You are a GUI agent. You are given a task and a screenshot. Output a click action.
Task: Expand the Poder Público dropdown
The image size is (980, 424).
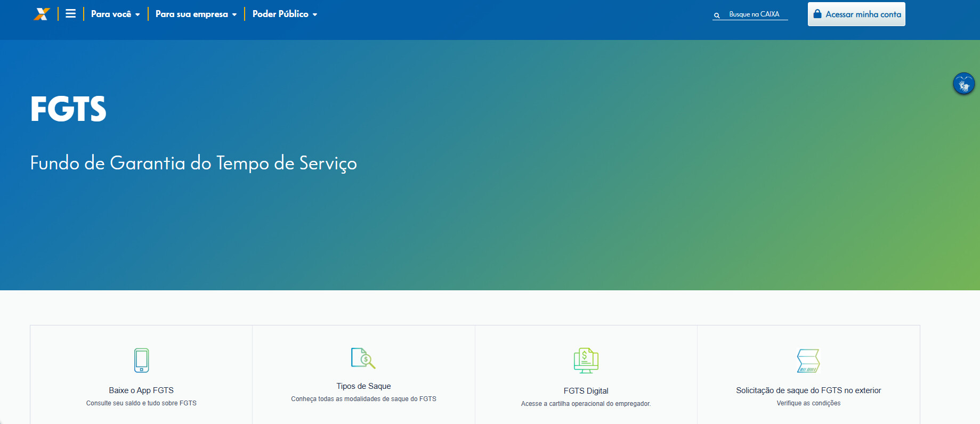click(285, 14)
